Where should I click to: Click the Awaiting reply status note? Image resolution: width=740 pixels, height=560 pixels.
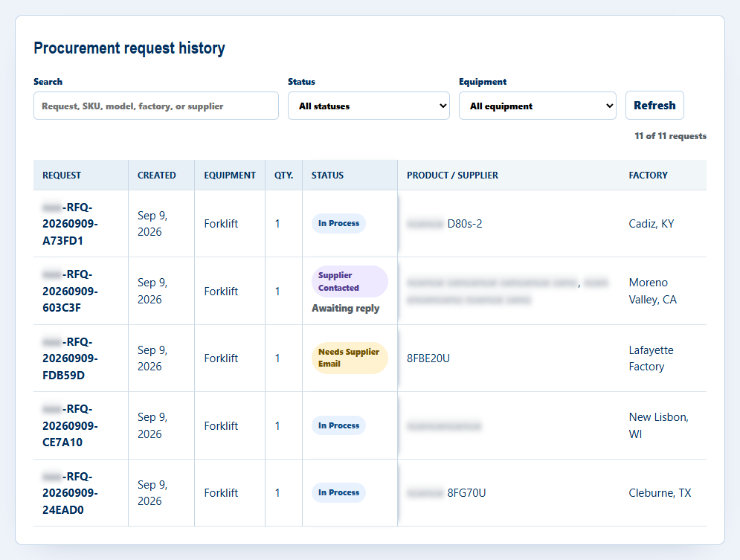[346, 308]
